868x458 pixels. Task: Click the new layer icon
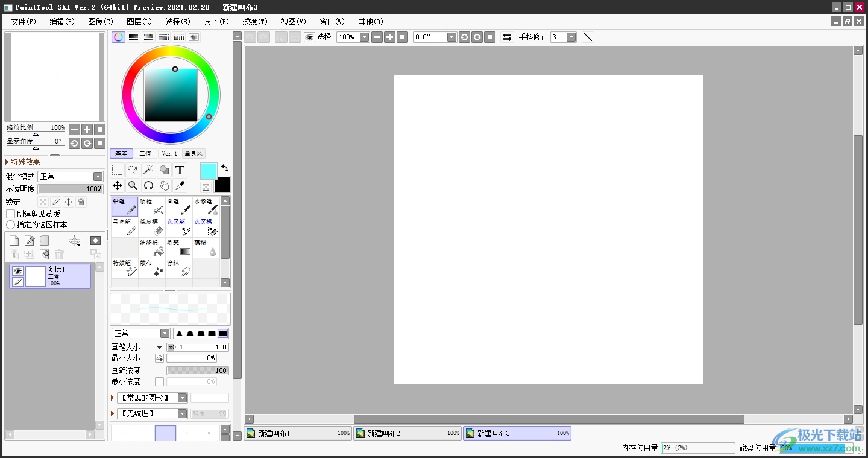point(14,241)
